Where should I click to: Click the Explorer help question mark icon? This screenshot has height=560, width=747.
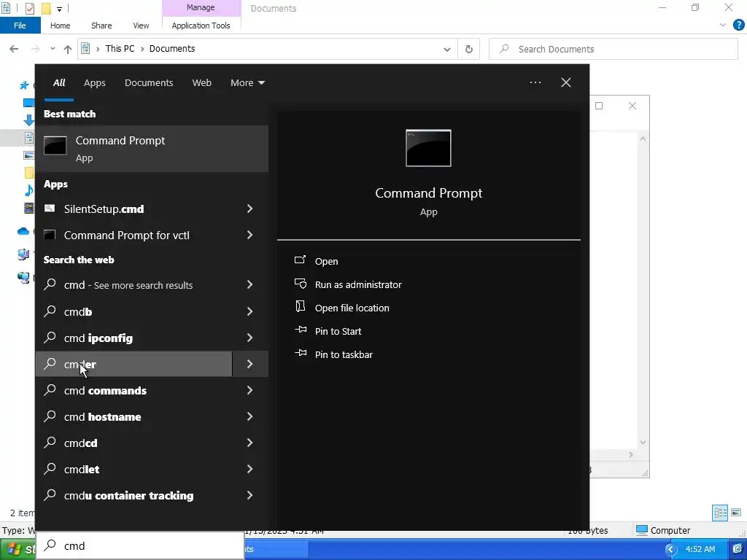[x=738, y=26]
